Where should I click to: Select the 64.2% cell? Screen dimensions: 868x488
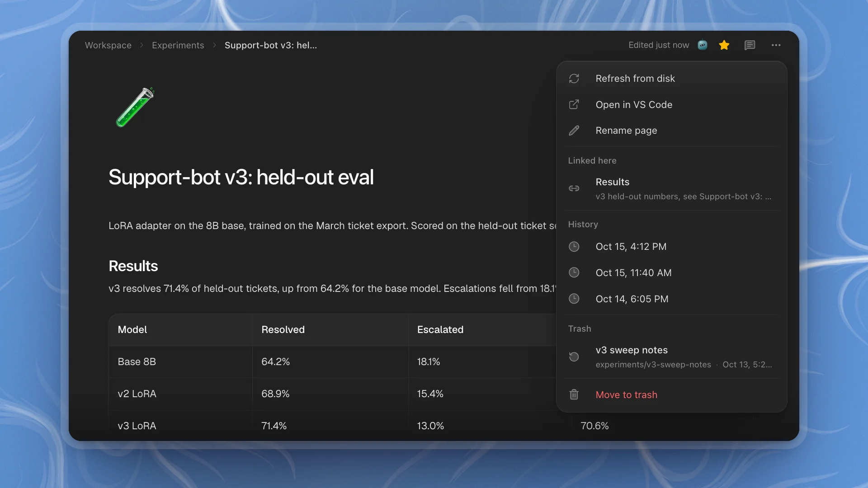pos(330,362)
